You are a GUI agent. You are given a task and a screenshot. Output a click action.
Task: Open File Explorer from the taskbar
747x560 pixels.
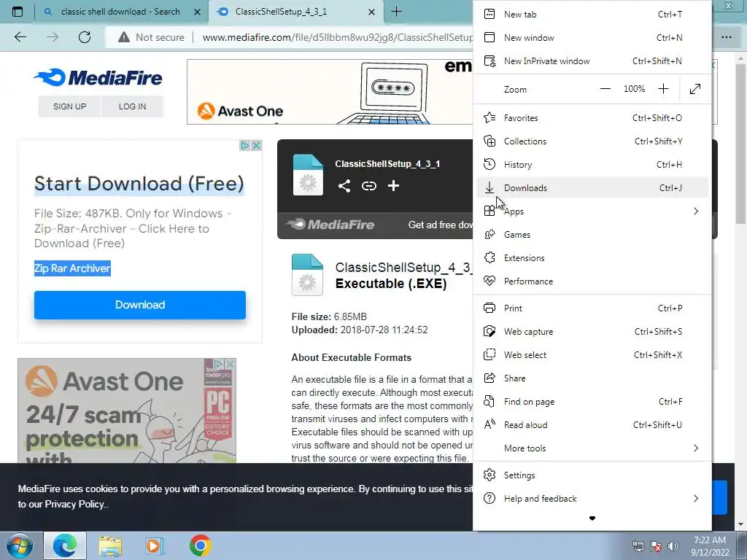110,545
